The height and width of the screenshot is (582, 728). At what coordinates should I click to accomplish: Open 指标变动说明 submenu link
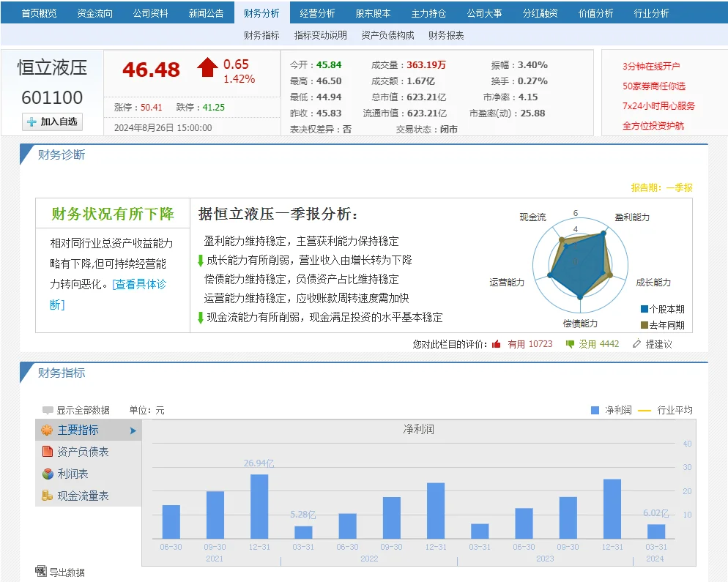[x=321, y=35]
